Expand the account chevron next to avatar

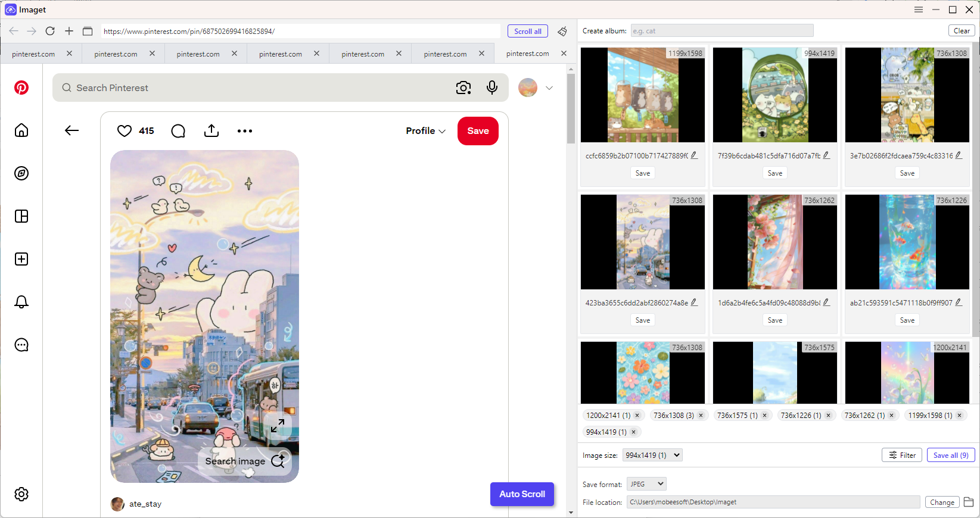tap(549, 88)
